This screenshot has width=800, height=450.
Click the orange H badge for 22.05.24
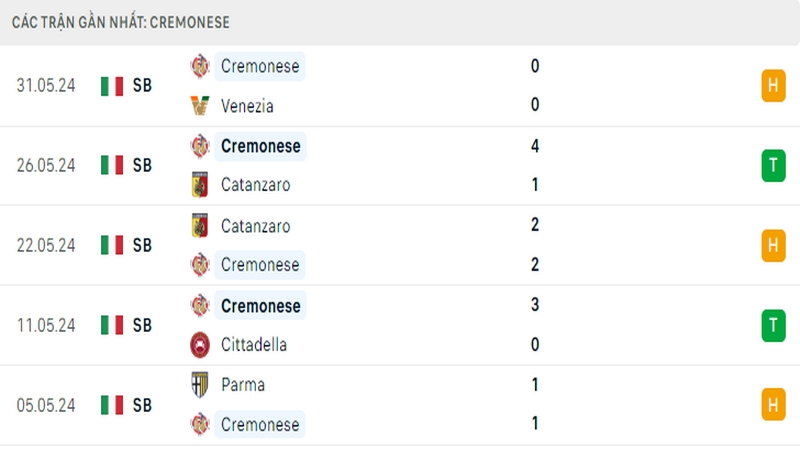click(x=773, y=245)
